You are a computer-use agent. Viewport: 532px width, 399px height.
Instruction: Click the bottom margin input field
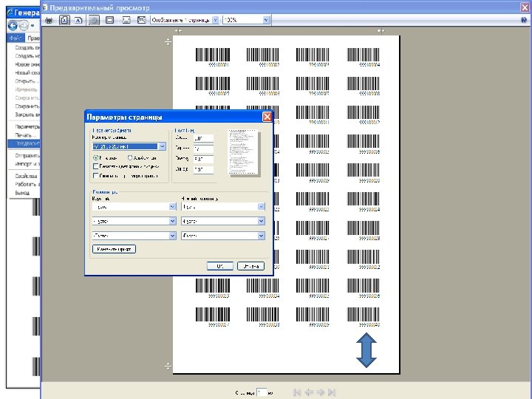click(203, 169)
